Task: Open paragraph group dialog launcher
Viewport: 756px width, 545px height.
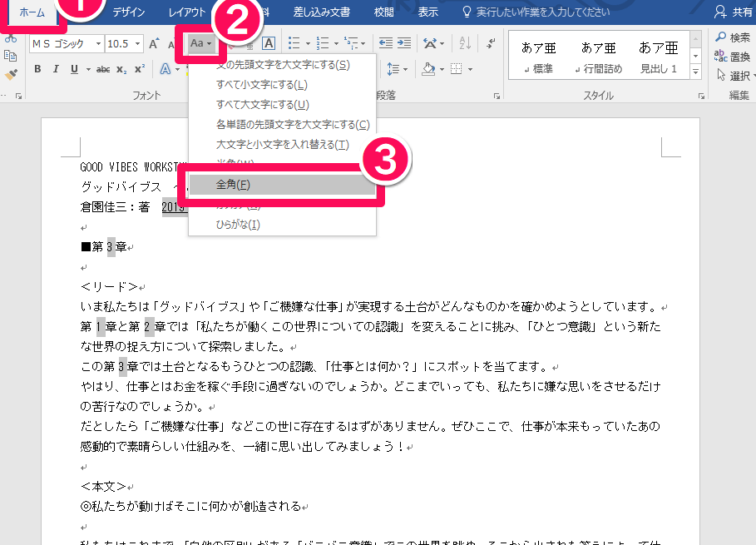Action: tap(497, 97)
